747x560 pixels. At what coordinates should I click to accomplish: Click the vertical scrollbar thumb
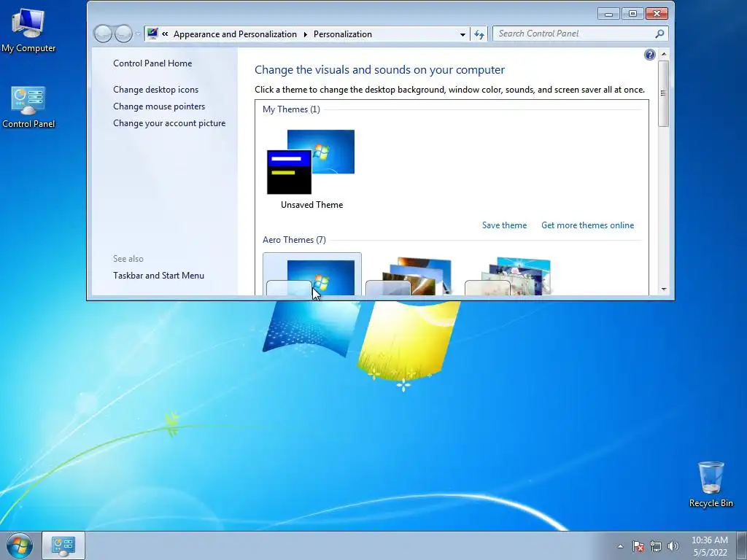click(664, 93)
